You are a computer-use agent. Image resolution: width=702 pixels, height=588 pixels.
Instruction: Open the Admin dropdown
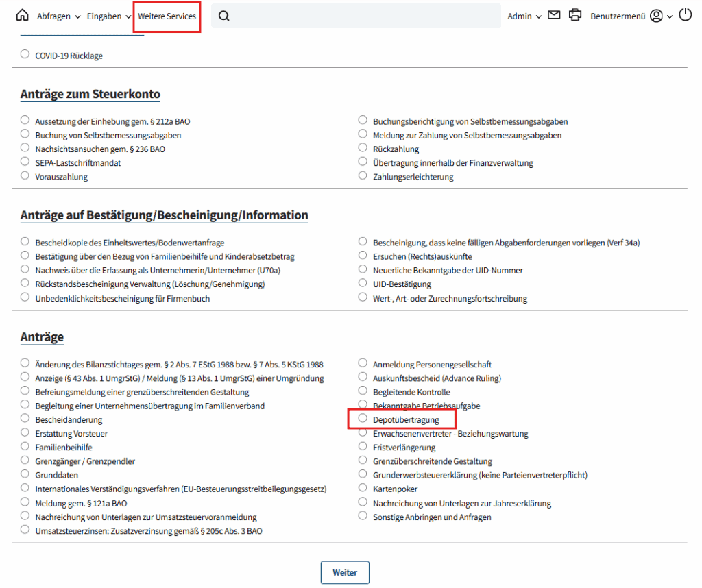[x=524, y=16]
